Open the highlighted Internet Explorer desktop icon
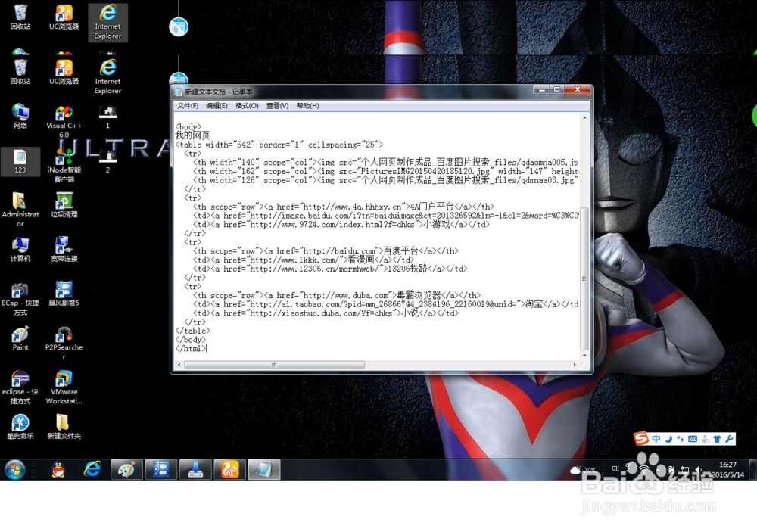 pyautogui.click(x=107, y=22)
